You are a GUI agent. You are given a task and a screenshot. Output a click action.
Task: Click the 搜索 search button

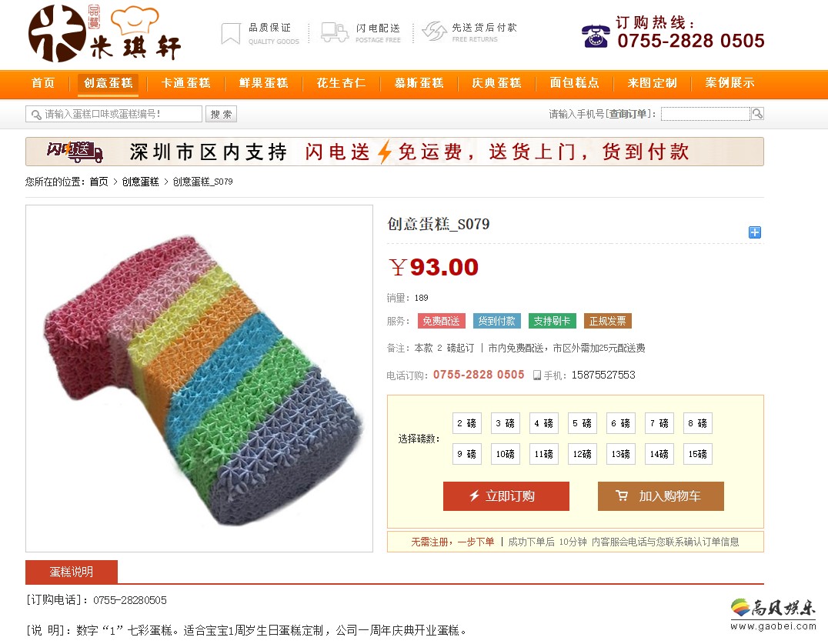pos(222,114)
